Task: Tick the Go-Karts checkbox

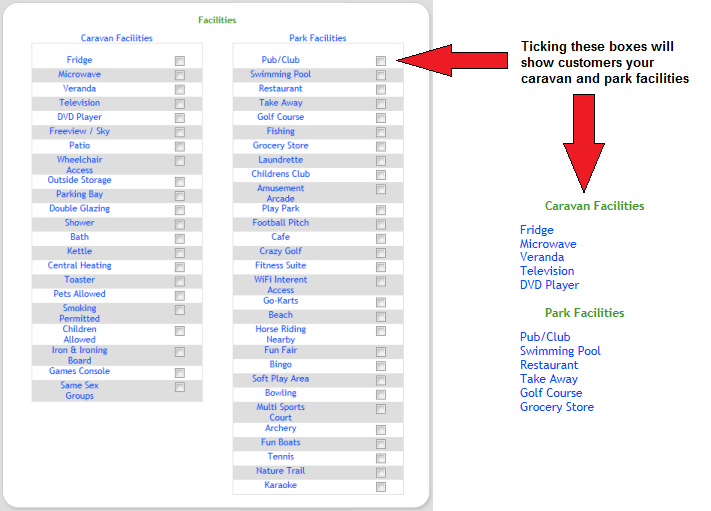Action: pyautogui.click(x=381, y=302)
